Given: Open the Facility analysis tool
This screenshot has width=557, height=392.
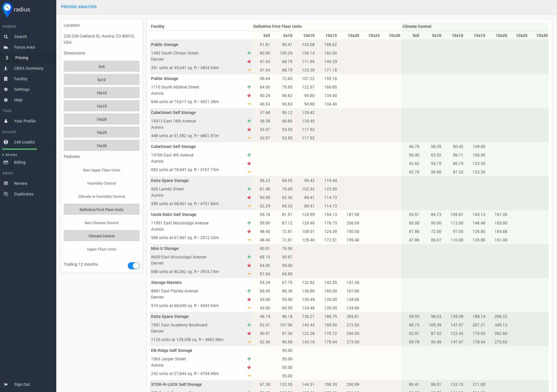Looking at the screenshot, I should pos(21,79).
